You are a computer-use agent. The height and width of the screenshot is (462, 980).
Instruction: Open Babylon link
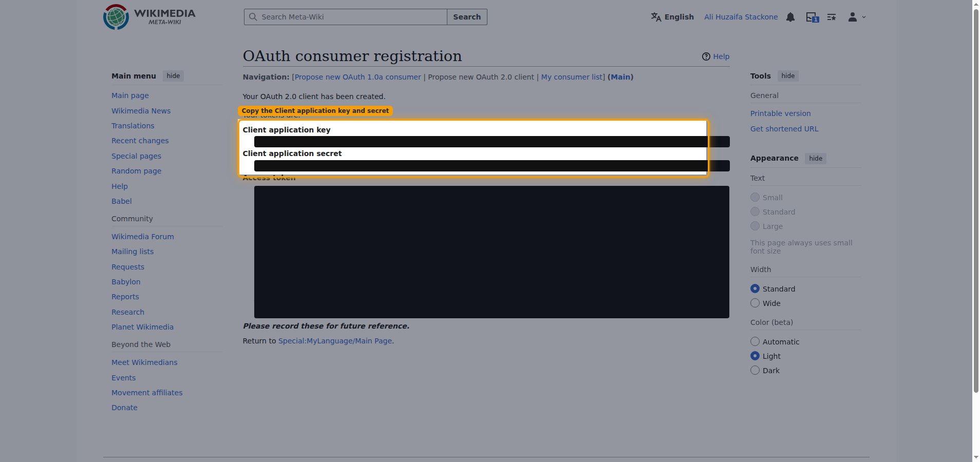[126, 282]
